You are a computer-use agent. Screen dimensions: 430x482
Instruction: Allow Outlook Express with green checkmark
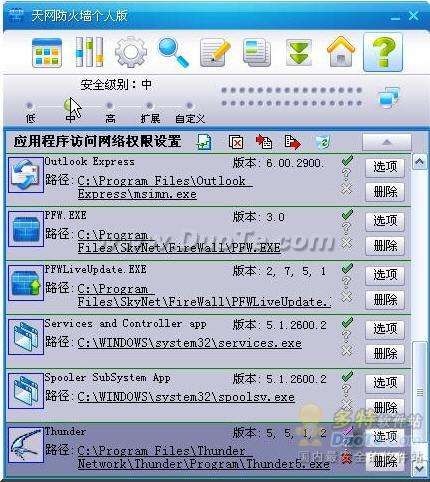click(x=347, y=161)
